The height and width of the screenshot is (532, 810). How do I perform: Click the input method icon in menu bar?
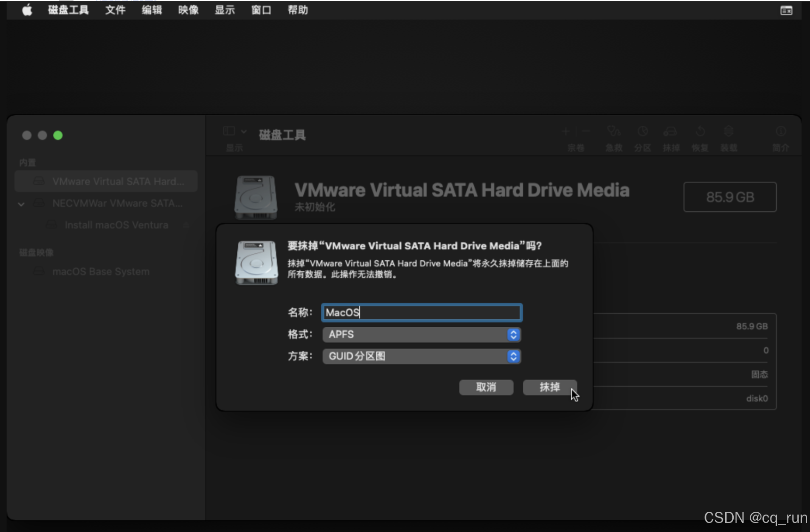click(x=786, y=10)
